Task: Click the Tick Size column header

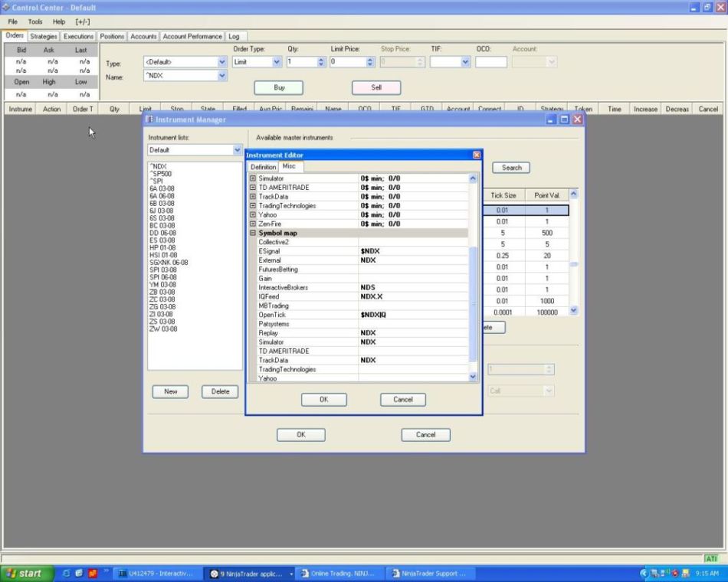Action: 503,195
